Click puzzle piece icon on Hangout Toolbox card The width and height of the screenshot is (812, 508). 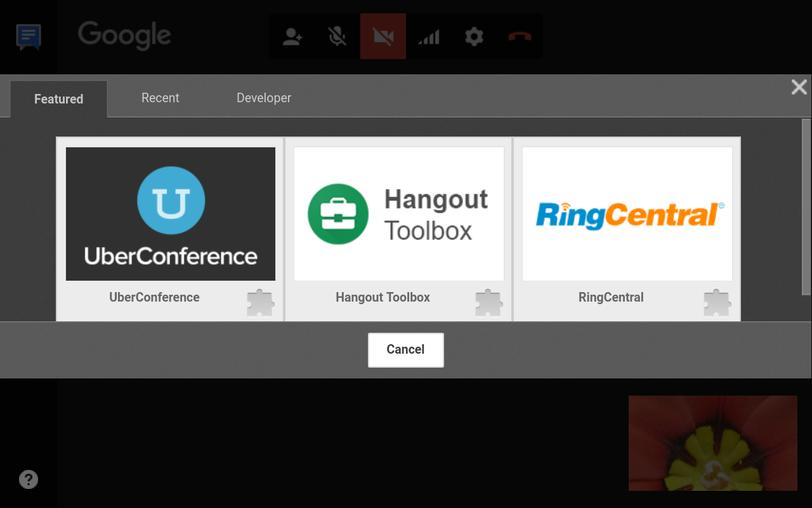pos(489,303)
